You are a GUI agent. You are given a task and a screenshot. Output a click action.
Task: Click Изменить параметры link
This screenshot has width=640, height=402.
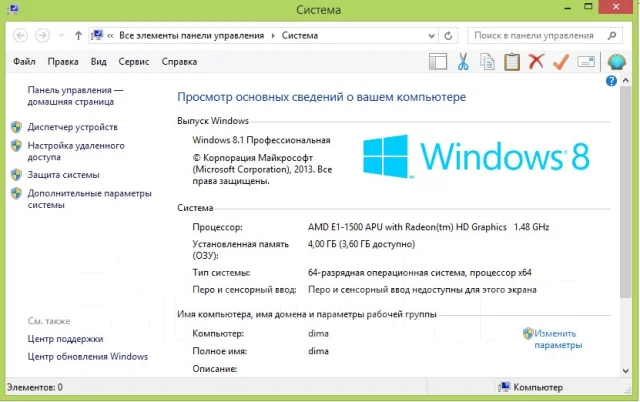tap(558, 339)
